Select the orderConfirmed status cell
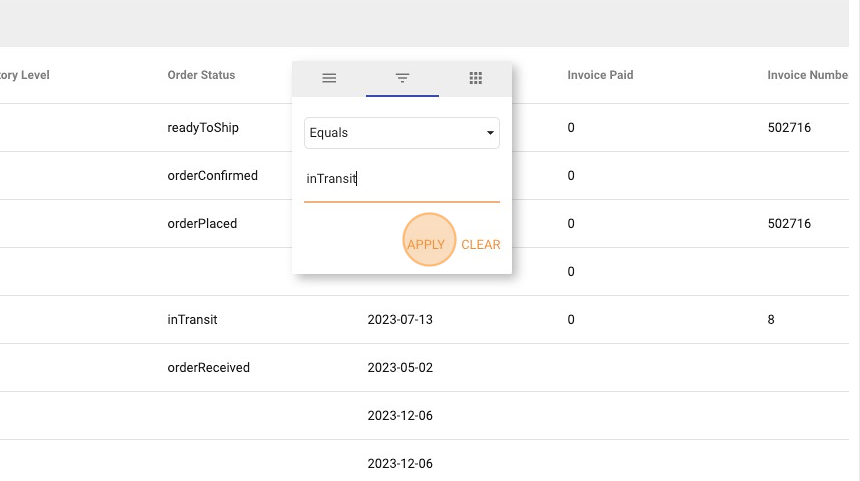The width and height of the screenshot is (860, 481). [212, 176]
